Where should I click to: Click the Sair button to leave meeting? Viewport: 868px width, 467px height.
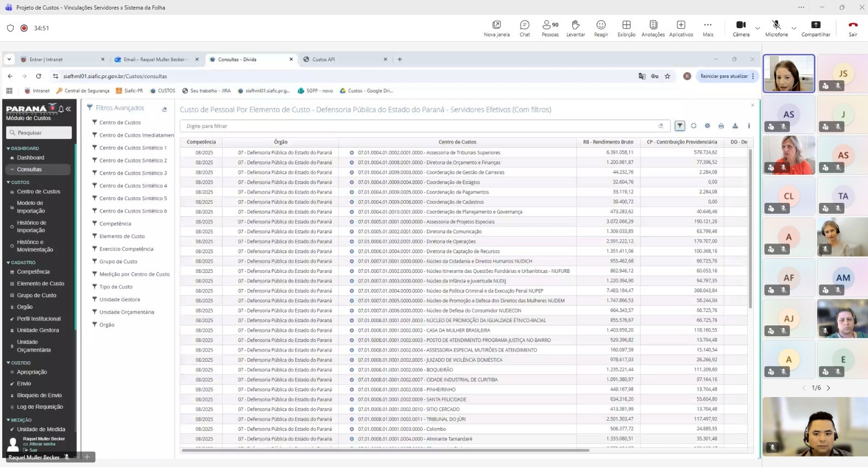(853, 28)
